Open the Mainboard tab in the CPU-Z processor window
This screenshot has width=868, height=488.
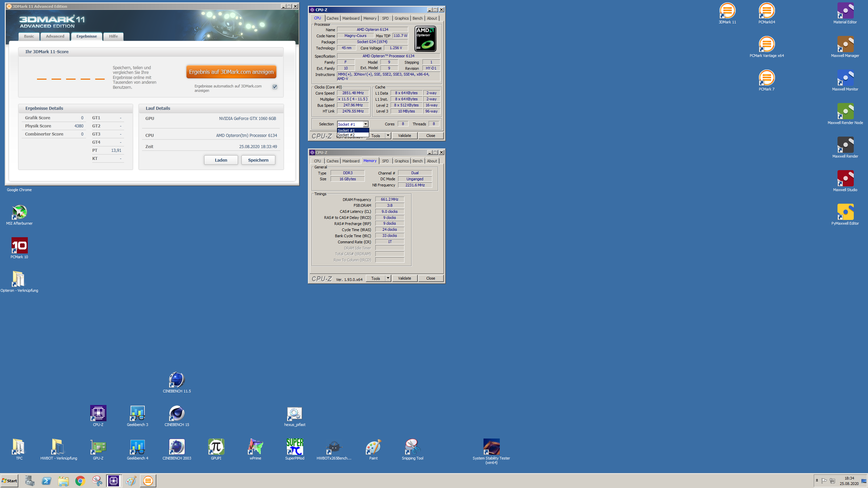point(351,18)
